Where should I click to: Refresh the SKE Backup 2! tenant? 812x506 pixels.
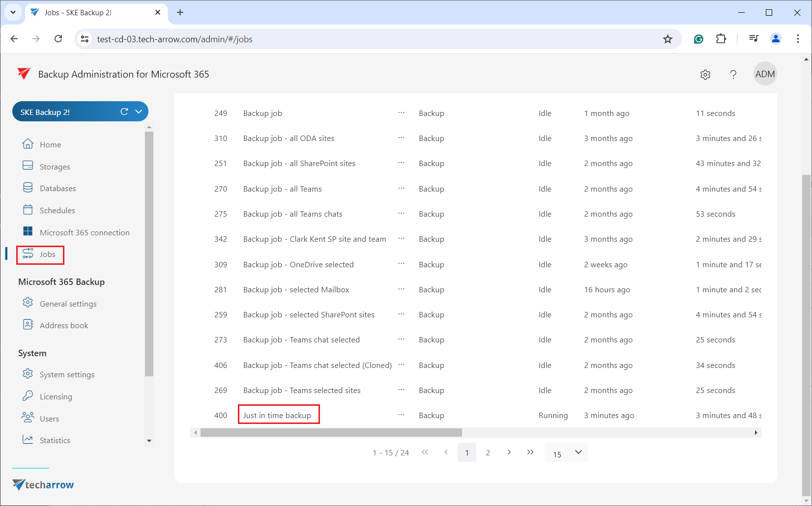(x=124, y=112)
